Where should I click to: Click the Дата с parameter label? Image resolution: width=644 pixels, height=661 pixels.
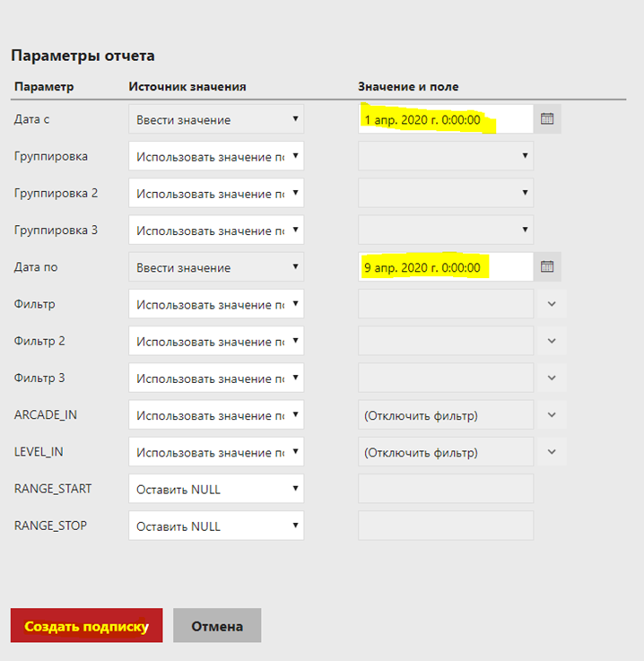(x=31, y=119)
